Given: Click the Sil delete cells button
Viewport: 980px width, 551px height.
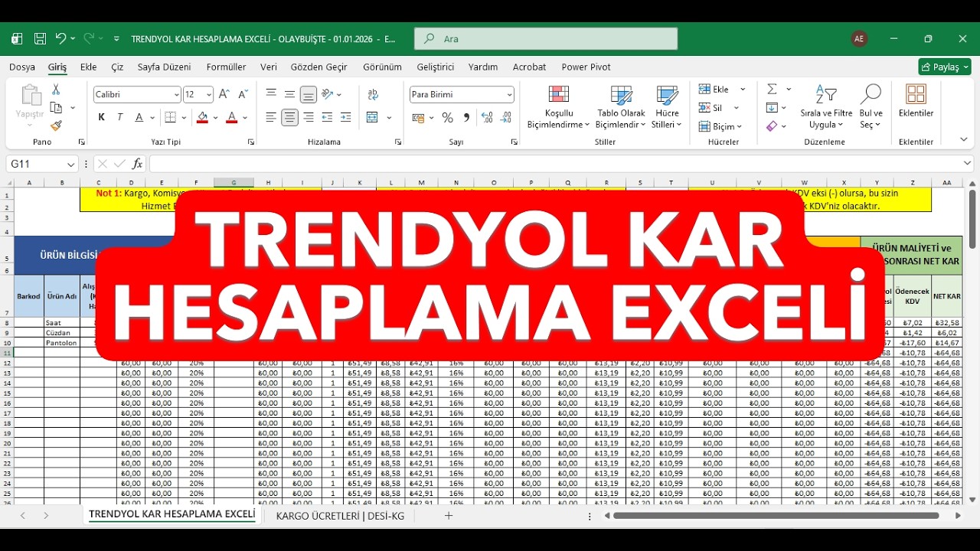Looking at the screenshot, I should [711, 108].
